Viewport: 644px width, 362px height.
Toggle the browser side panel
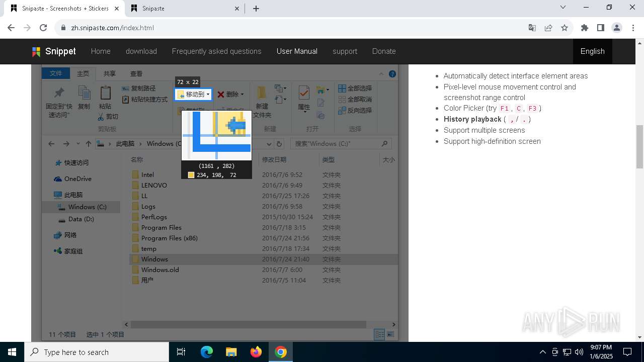tap(601, 28)
